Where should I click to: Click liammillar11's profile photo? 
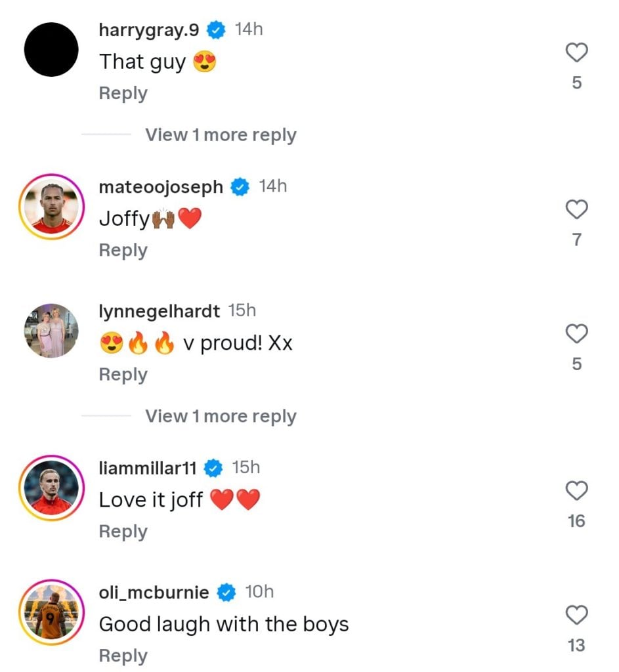(51, 488)
